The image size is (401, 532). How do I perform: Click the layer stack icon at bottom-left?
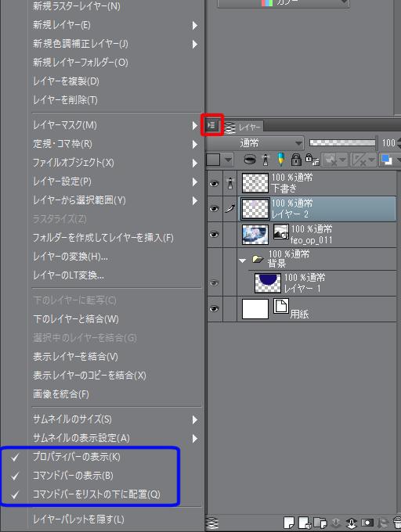(x=212, y=523)
